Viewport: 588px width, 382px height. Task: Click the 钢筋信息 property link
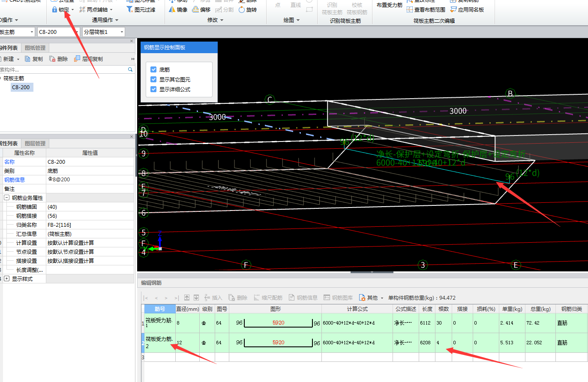point(15,180)
